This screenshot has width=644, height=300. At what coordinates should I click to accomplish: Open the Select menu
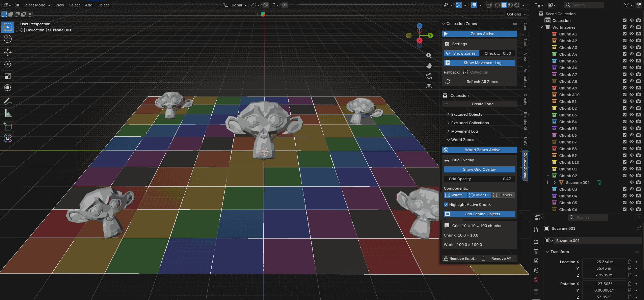[75, 5]
